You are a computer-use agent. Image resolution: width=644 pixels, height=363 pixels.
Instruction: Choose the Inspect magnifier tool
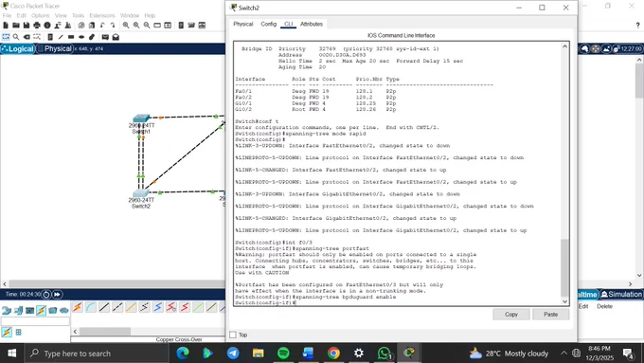point(16,37)
